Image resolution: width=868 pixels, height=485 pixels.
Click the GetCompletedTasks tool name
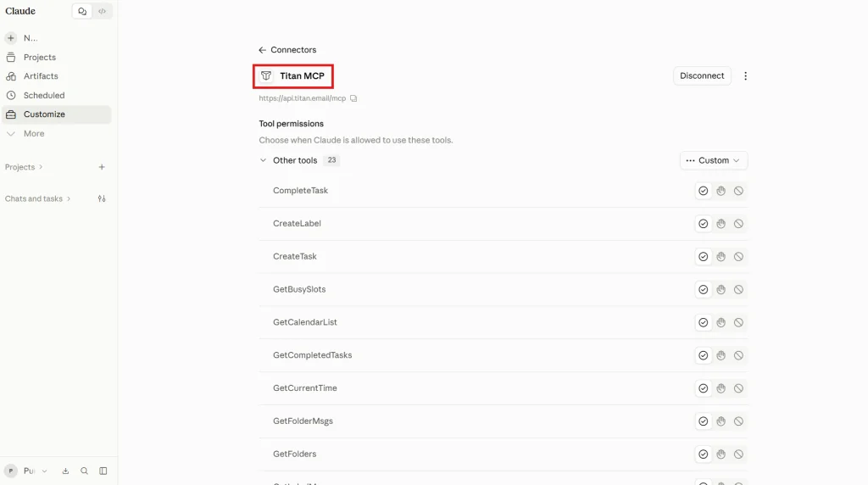pos(312,355)
